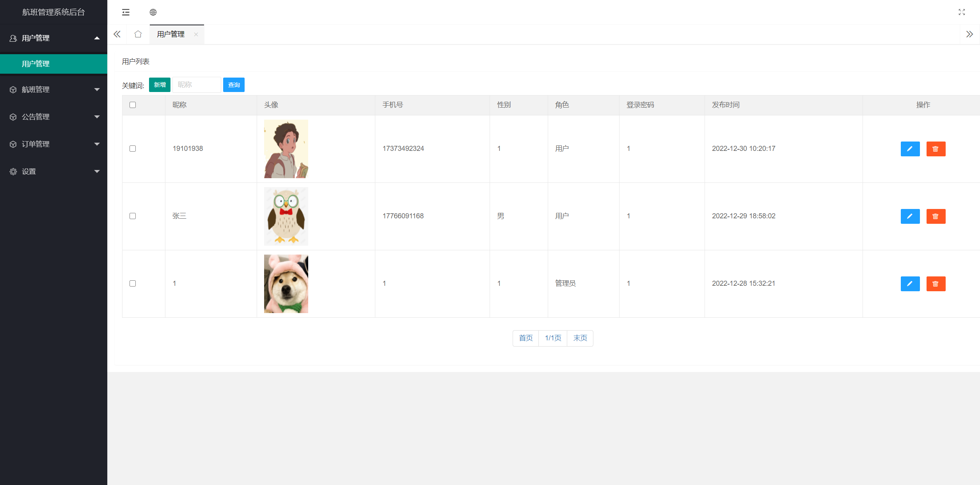This screenshot has width=980, height=485.
Task: Toggle the select-all checkbox in the table header
Action: coord(133,105)
